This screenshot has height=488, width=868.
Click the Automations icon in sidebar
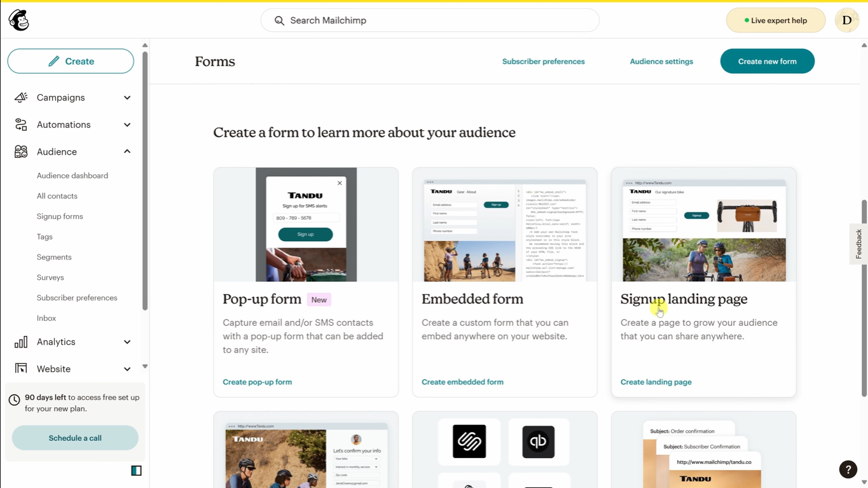pos(20,124)
